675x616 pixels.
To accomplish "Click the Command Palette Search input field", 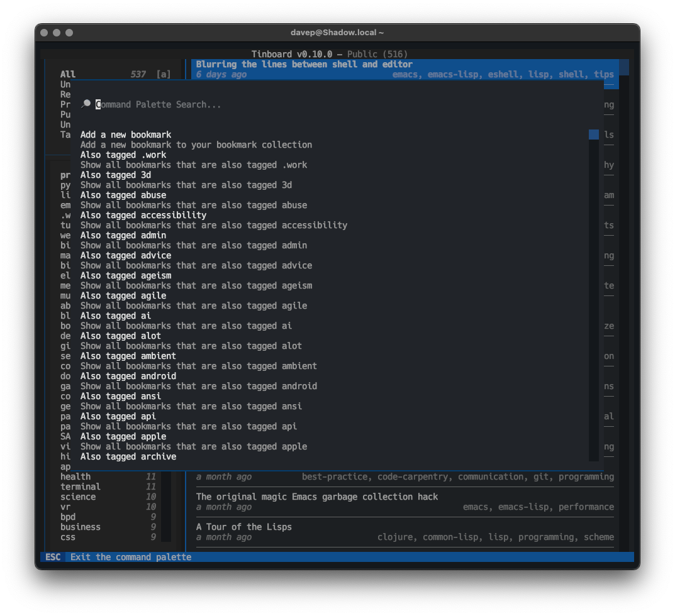I will 189,104.
